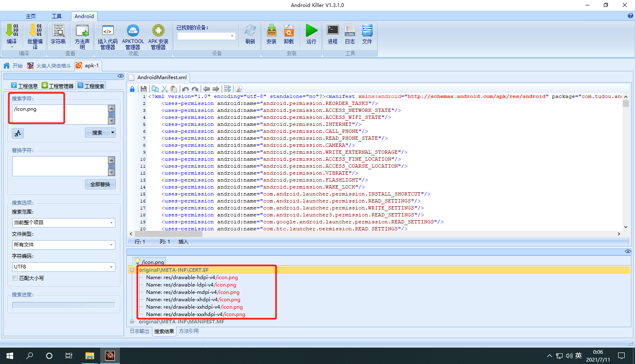Click the 搜索 (Search) button

(x=97, y=133)
